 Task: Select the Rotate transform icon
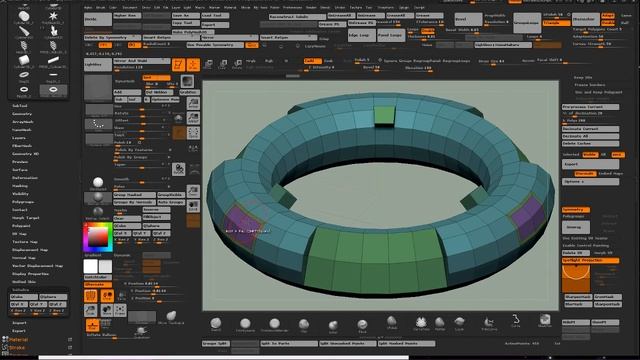pyautogui.click(x=238, y=64)
